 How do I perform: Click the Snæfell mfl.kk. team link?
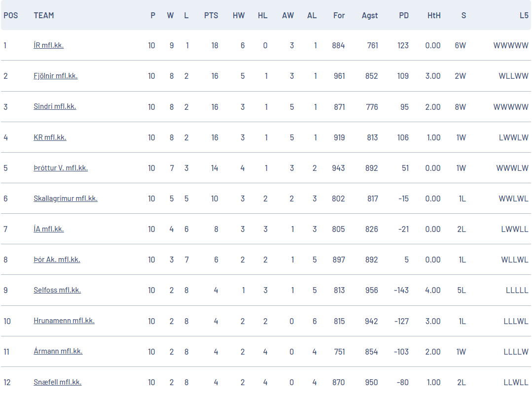point(58,382)
